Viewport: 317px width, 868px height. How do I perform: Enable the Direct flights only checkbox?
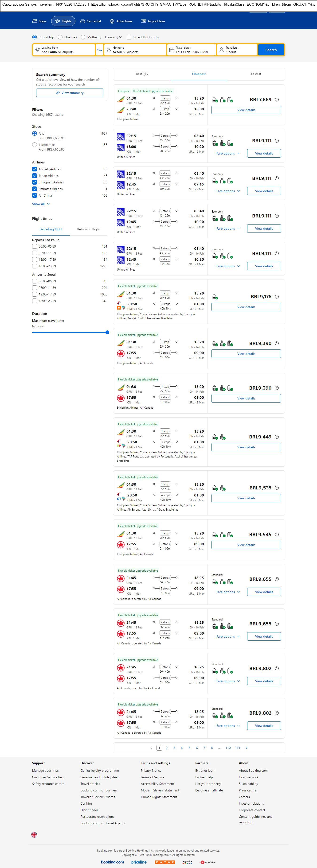coord(129,37)
